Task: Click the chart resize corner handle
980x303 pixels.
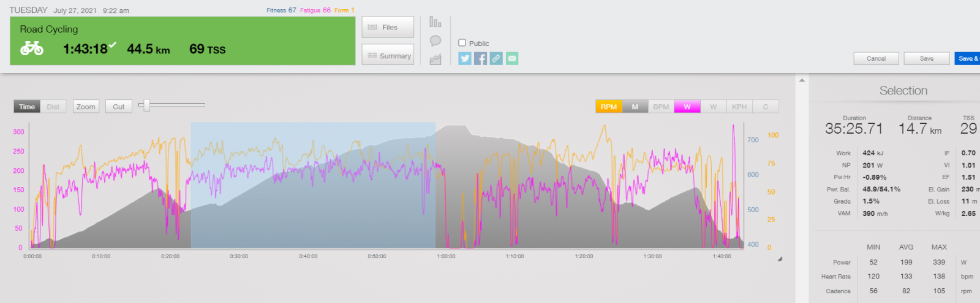Action: (780, 259)
